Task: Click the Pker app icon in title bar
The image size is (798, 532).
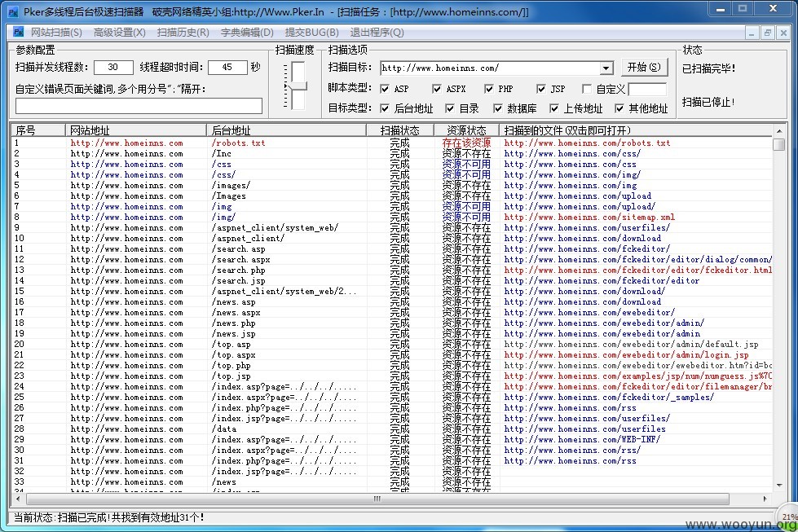Action: pos(13,11)
